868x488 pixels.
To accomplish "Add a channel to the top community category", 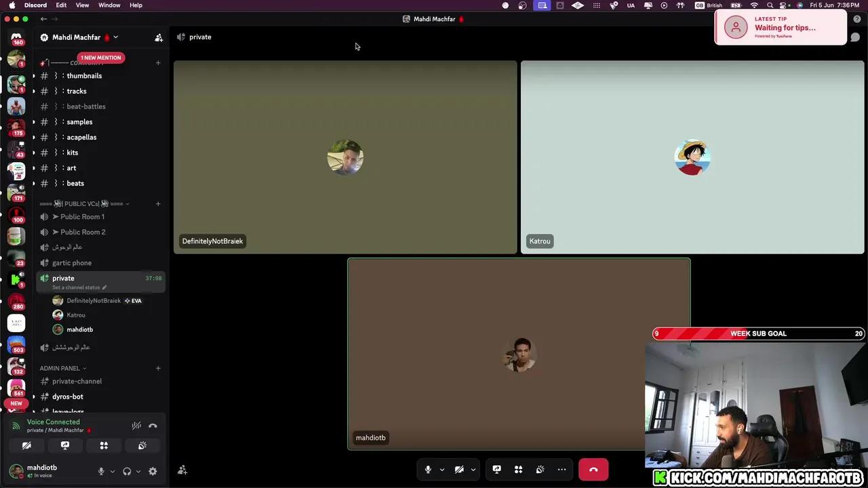I will tap(158, 63).
